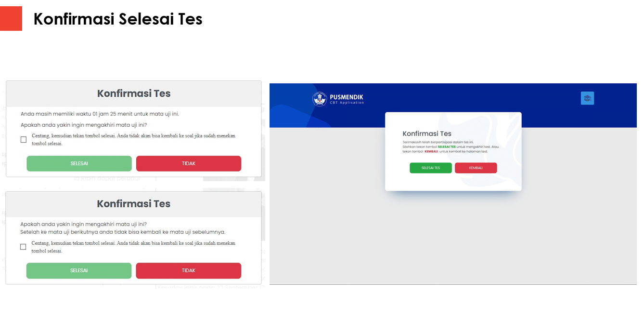
Task: Tick the checkbox in the remaining-time confirmation dialog
Action: tap(24, 140)
